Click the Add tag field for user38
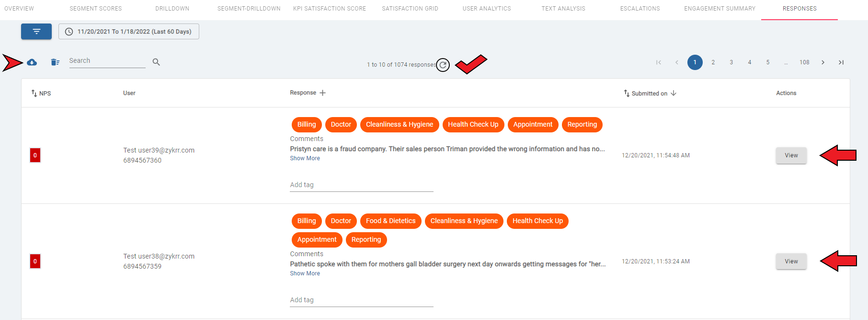 click(361, 300)
